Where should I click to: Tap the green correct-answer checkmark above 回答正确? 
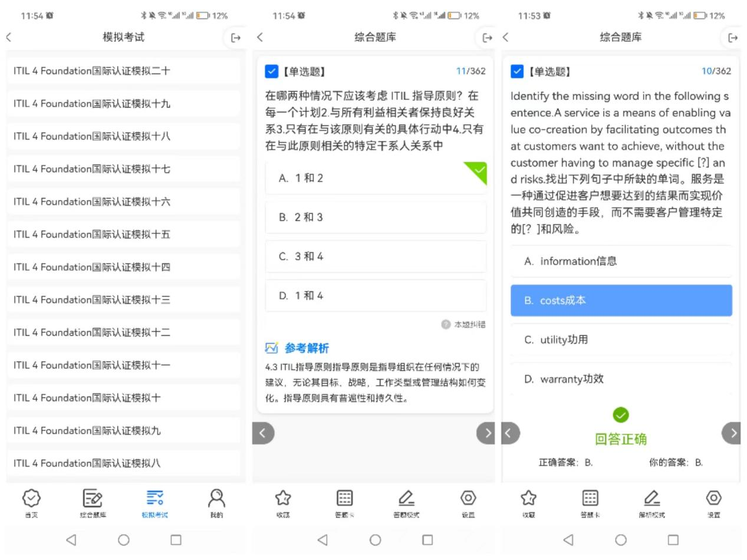tap(621, 415)
